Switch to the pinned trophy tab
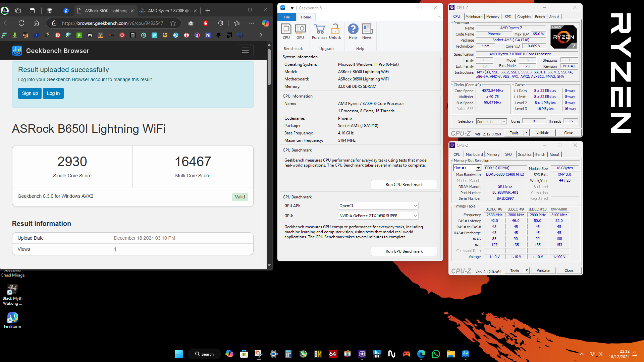Image resolution: width=644 pixels, height=362 pixels. pyautogui.click(x=50, y=11)
